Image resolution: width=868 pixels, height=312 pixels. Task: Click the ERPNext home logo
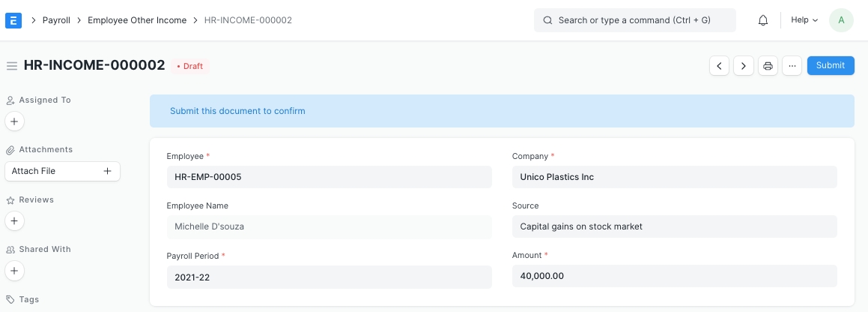(x=13, y=20)
